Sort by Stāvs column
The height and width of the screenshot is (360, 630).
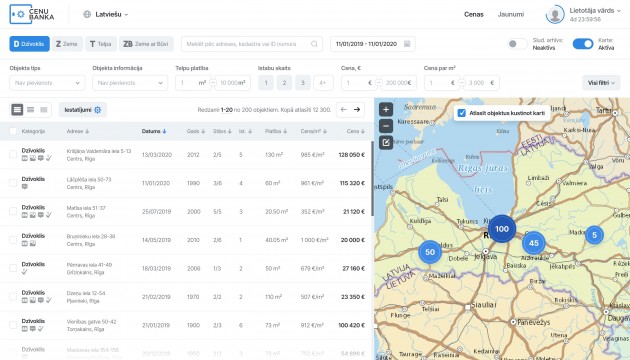[222, 131]
